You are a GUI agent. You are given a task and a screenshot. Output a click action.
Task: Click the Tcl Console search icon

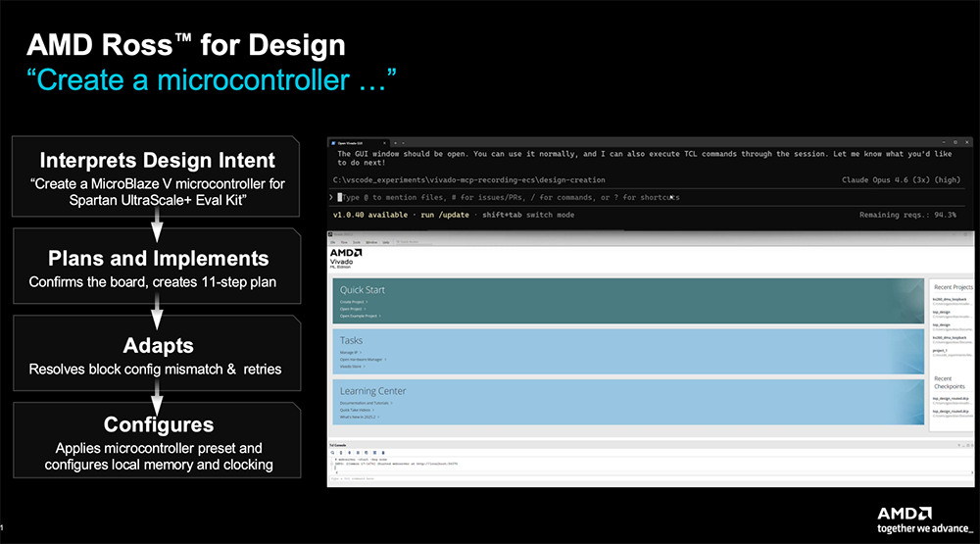click(332, 453)
